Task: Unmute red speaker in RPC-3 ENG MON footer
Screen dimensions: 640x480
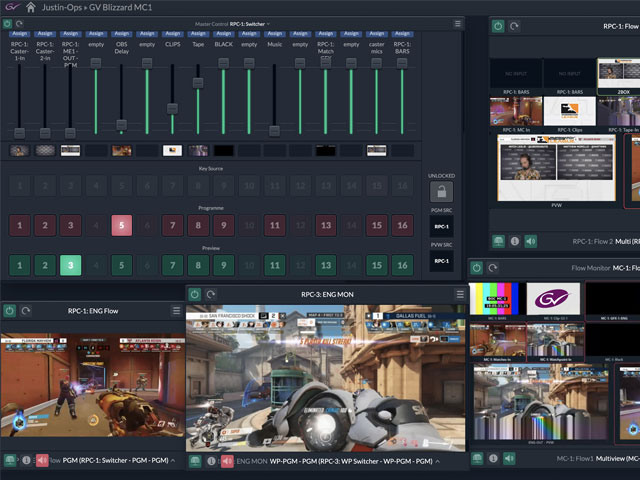Action: point(227,461)
